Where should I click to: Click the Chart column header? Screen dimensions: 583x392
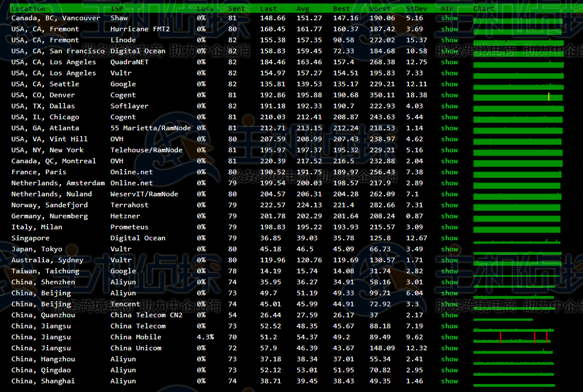click(484, 9)
